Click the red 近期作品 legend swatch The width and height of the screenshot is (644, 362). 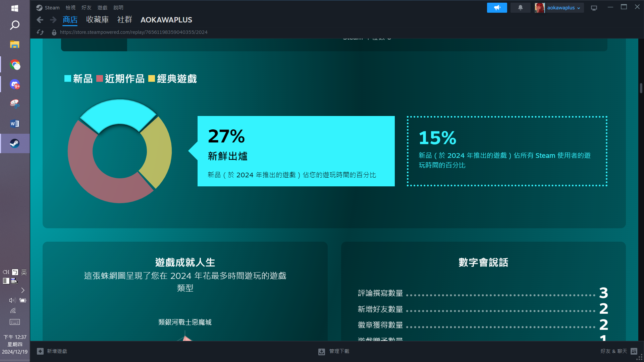tap(100, 78)
